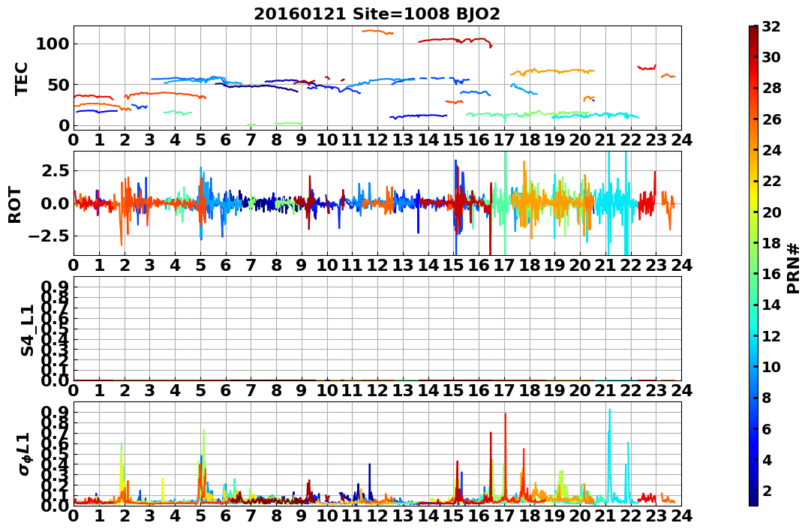Screen dimensions: 808x532
Task: Click the dark red TEC curve near 100
Action: 453,40
